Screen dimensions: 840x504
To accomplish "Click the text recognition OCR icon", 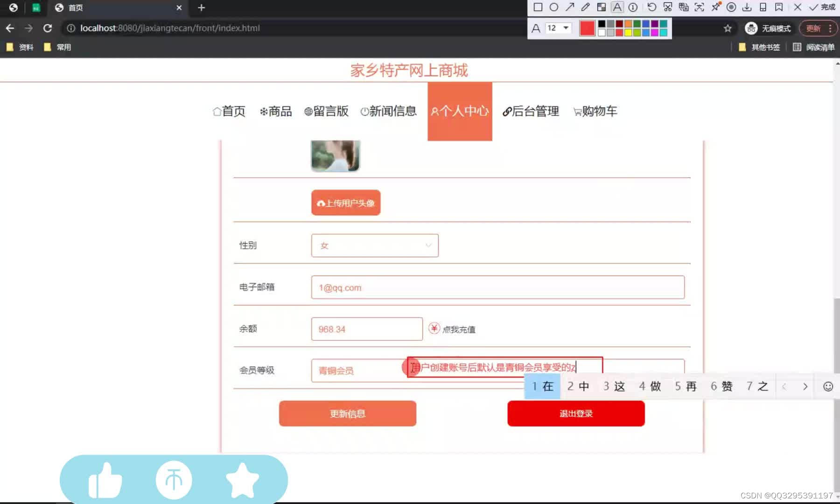I will click(x=700, y=7).
